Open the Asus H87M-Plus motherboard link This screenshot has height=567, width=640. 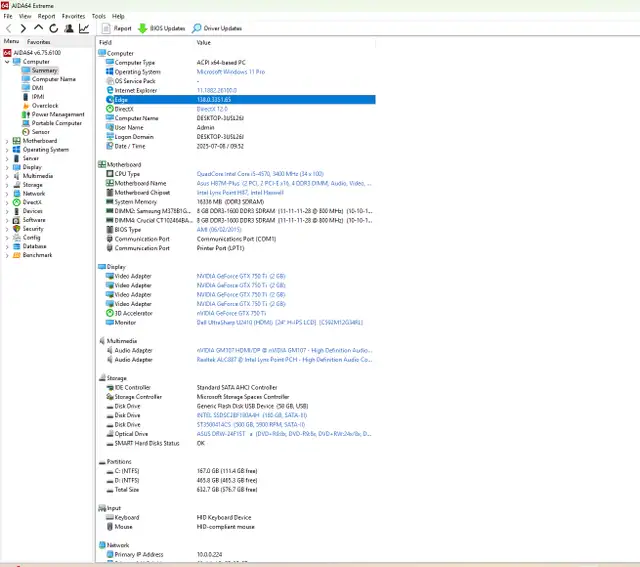284,183
